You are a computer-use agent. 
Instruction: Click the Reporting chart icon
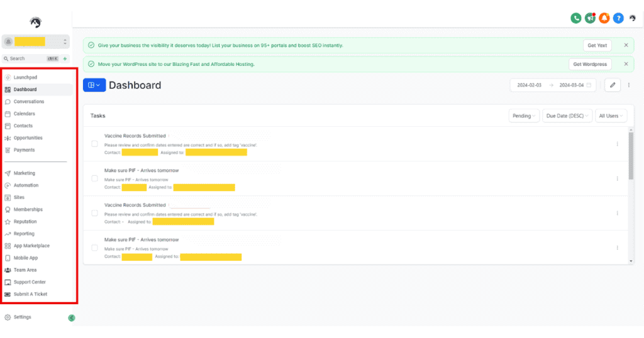[x=8, y=234]
